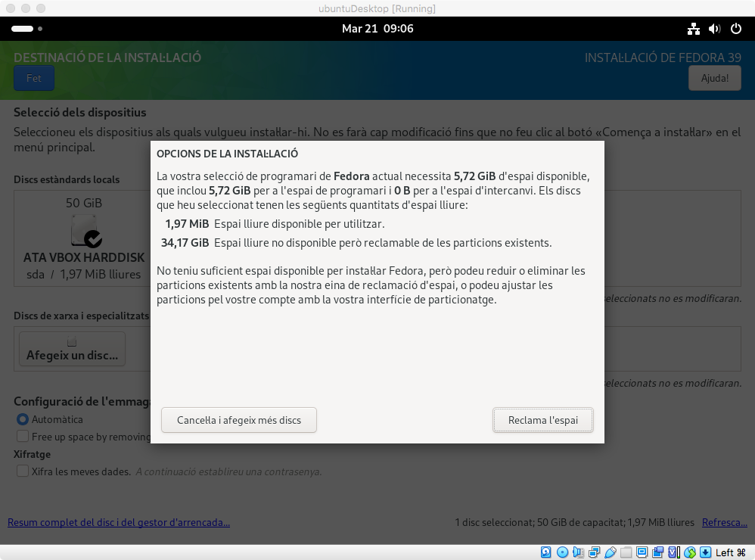
Task: Click VirtualBox network adapters status icon
Action: click(x=594, y=552)
